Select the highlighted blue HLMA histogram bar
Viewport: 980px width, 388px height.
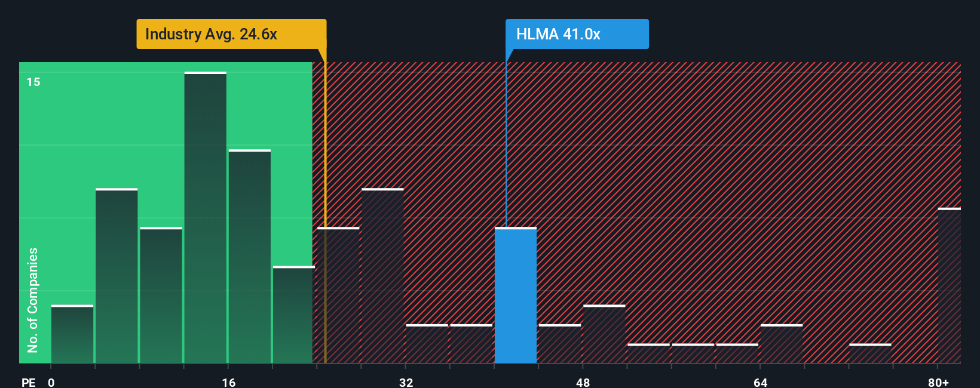click(x=516, y=295)
